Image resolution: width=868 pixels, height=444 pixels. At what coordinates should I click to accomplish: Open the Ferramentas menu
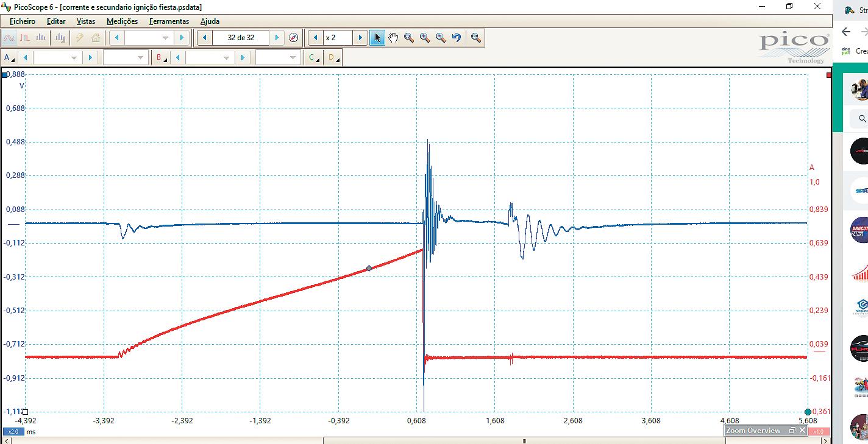pos(169,21)
